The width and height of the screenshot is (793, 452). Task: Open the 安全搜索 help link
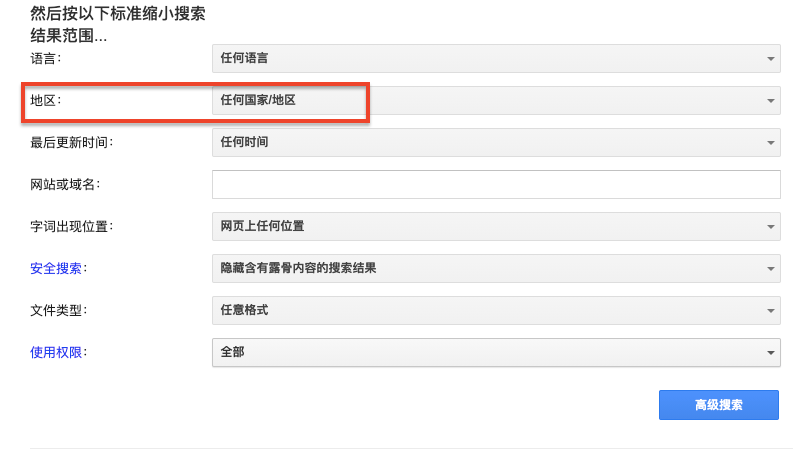point(57,269)
